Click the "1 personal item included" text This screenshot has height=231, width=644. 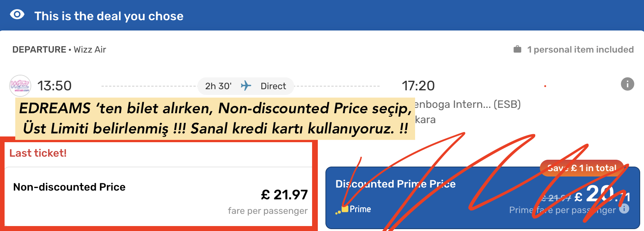pos(580,50)
